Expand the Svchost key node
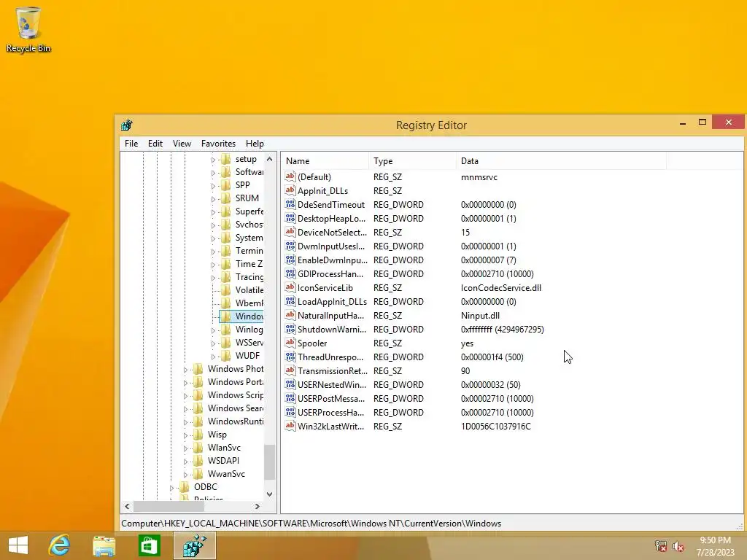The height and width of the screenshot is (560, 747). [214, 225]
